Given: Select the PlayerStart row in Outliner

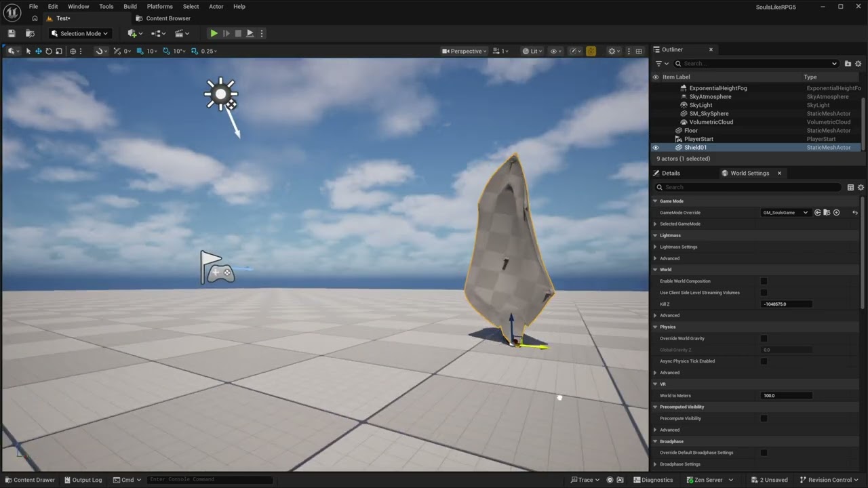Looking at the screenshot, I should tap(755, 139).
